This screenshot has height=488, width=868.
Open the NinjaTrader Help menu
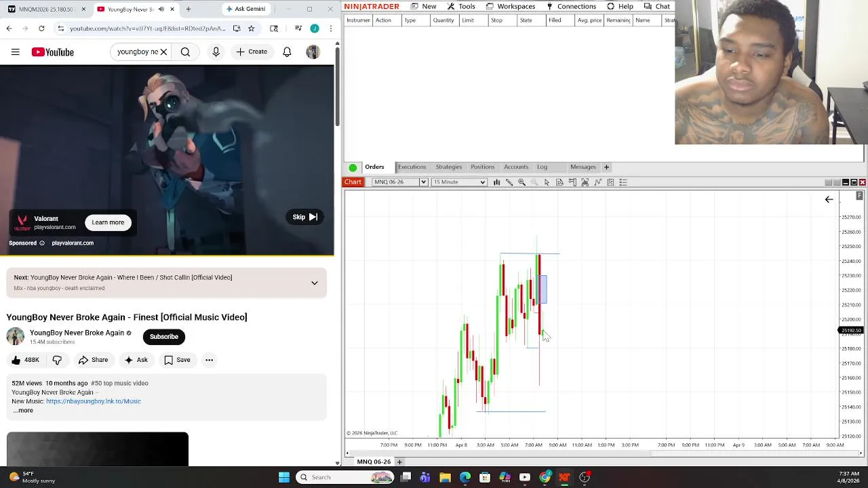click(x=620, y=6)
